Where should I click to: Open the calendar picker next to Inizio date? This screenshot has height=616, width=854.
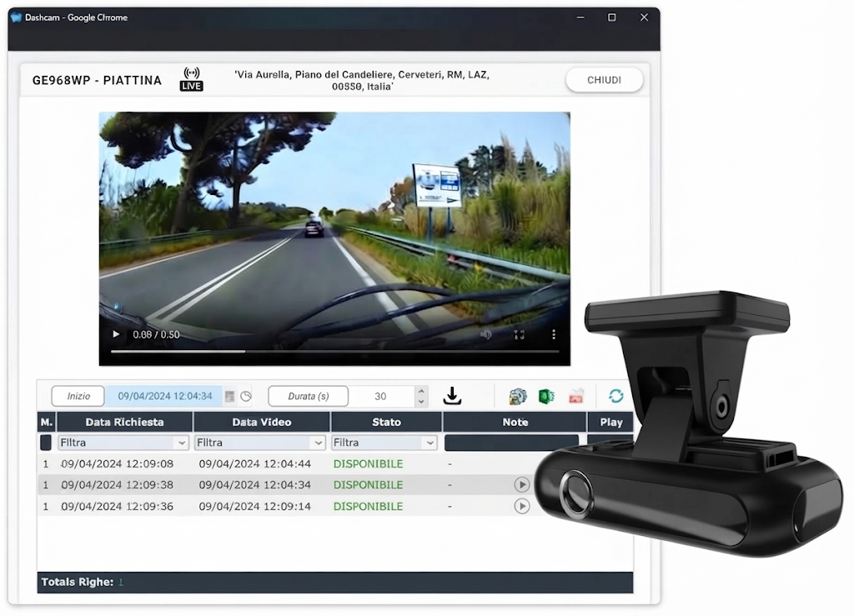230,396
